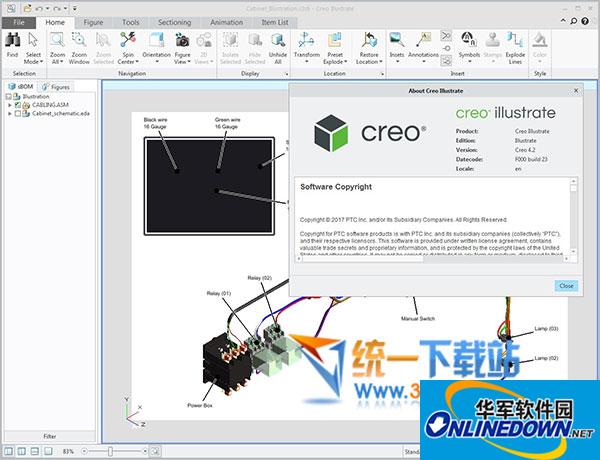600x460 pixels.
Task: Click the Insets picture icon
Action: [x=397, y=40]
